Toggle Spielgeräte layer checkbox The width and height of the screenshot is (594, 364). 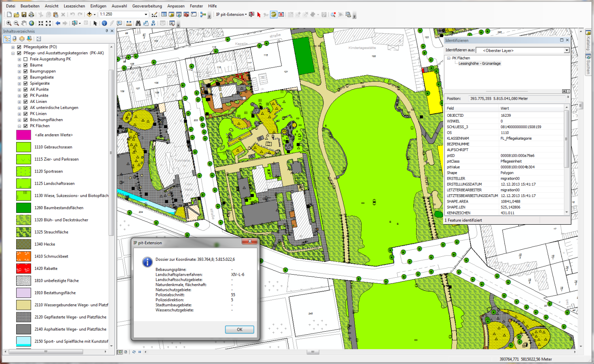pos(25,83)
